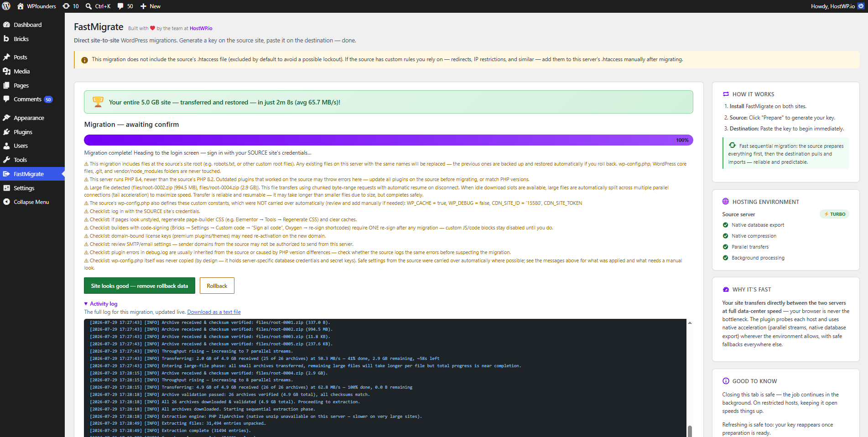Image resolution: width=868 pixels, height=437 pixels.
Task: Click the Native compression check icon
Action: pos(725,236)
